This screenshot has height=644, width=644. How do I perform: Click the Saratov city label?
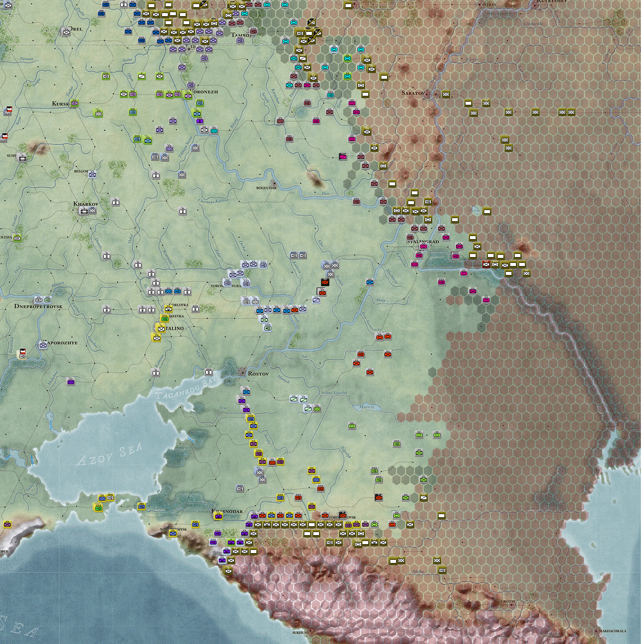[413, 93]
